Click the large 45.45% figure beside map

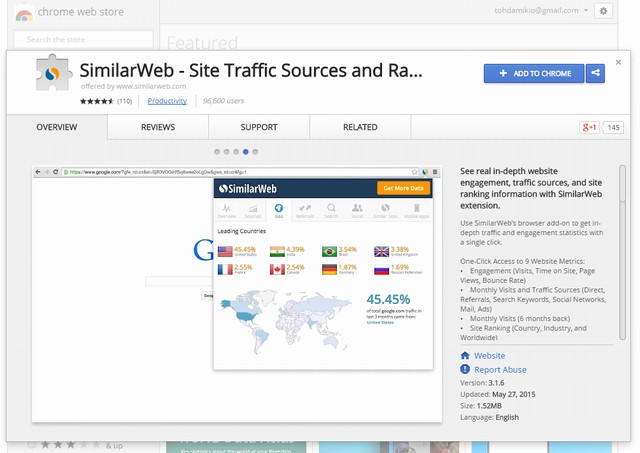(388, 300)
